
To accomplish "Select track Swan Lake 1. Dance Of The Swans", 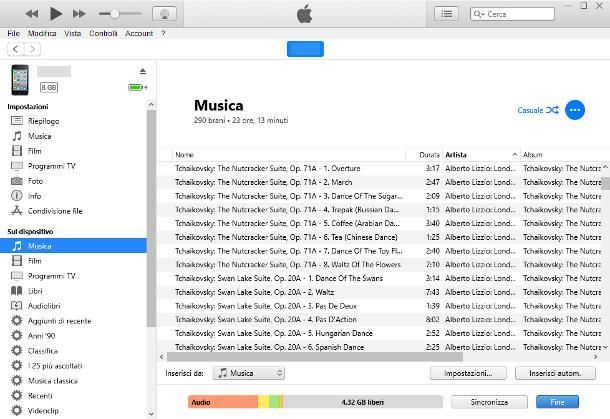I will click(379, 278).
